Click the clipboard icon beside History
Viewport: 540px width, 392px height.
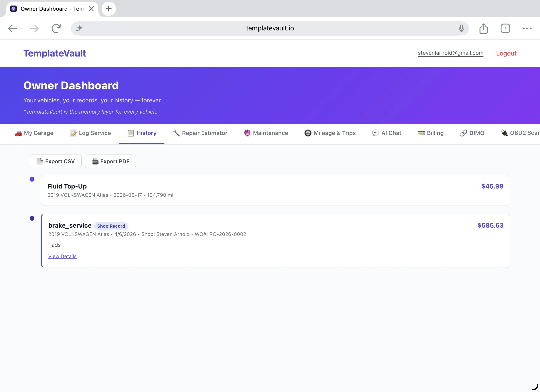tap(131, 133)
